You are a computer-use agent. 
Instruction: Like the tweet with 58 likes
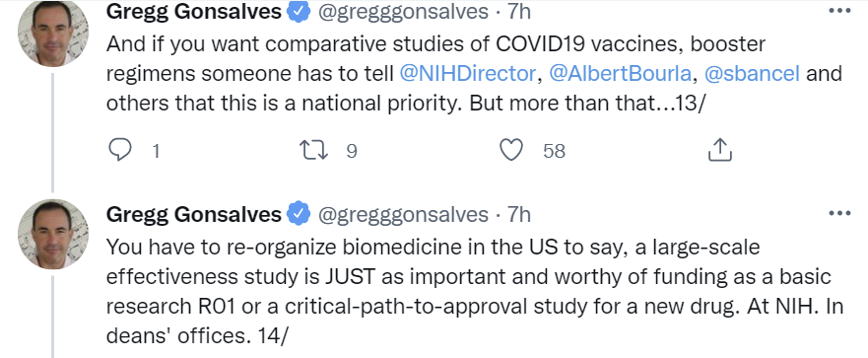click(511, 150)
